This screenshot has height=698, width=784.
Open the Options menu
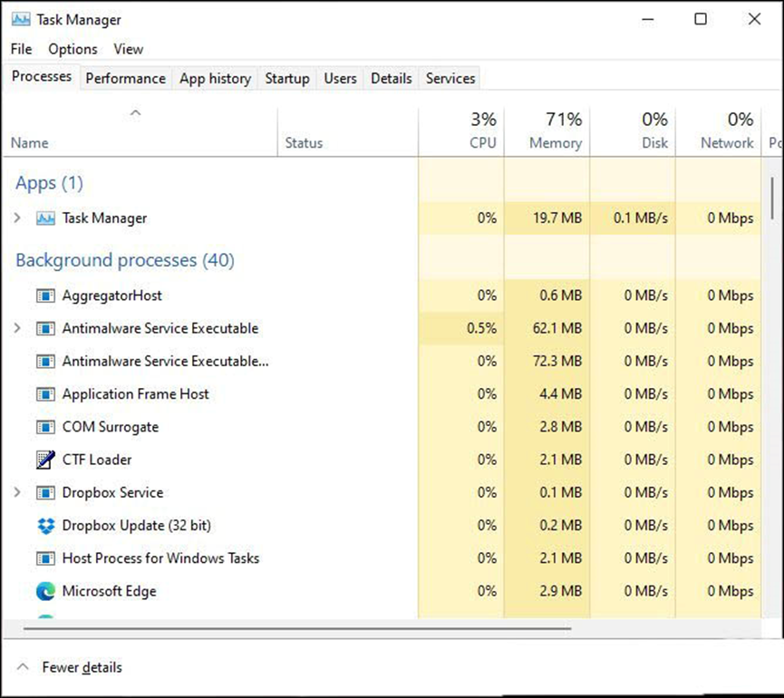(x=73, y=49)
